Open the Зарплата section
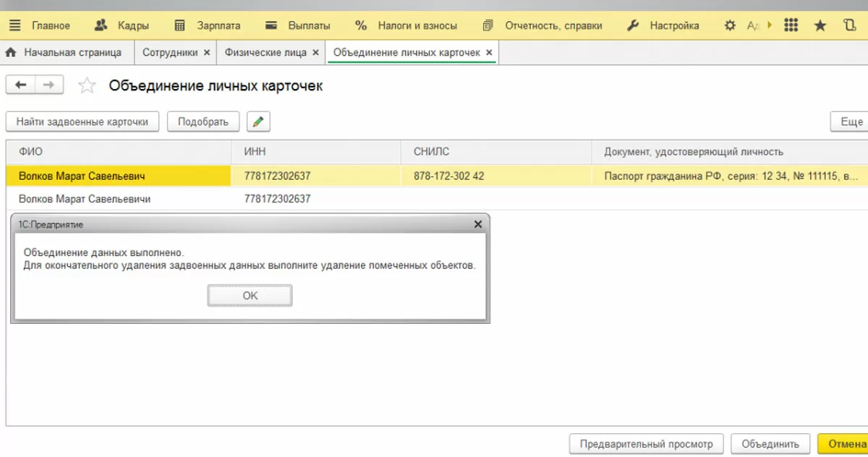Screen dimensions: 868x457 point(207,25)
